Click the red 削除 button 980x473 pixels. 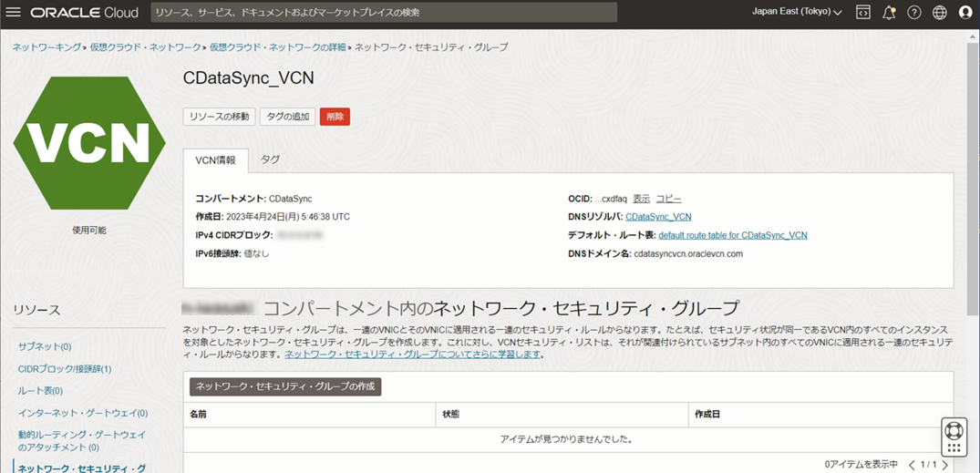335,117
